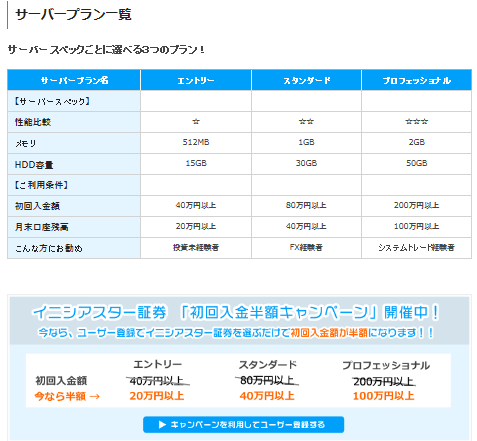
Task: Click the orange 40万円以上 campaign price
Action: [x=267, y=396]
